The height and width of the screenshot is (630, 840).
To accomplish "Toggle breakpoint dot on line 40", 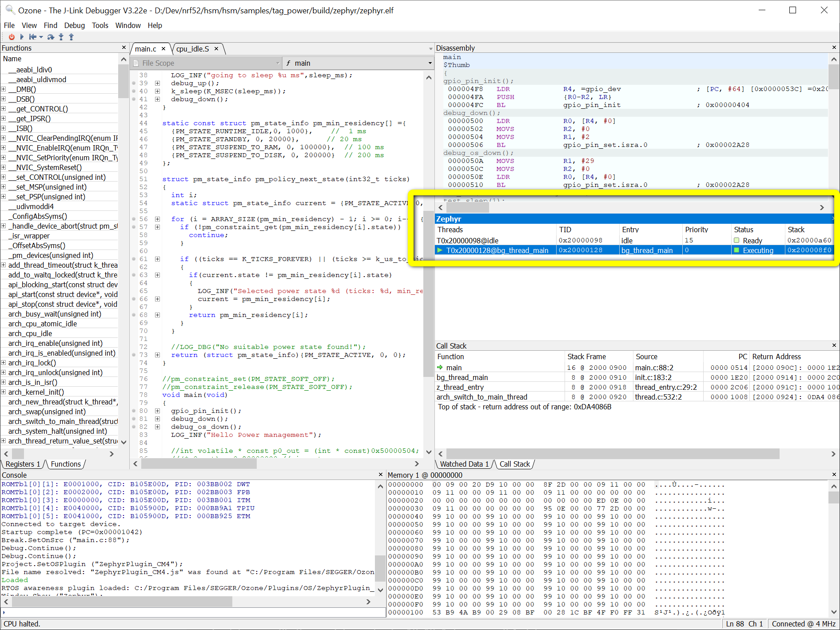I will 134,91.
